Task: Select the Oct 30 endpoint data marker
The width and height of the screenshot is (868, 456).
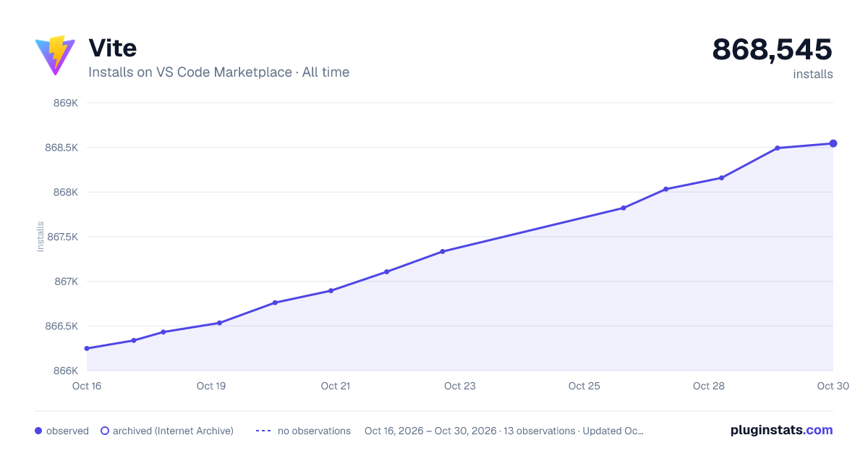Action: tap(833, 143)
